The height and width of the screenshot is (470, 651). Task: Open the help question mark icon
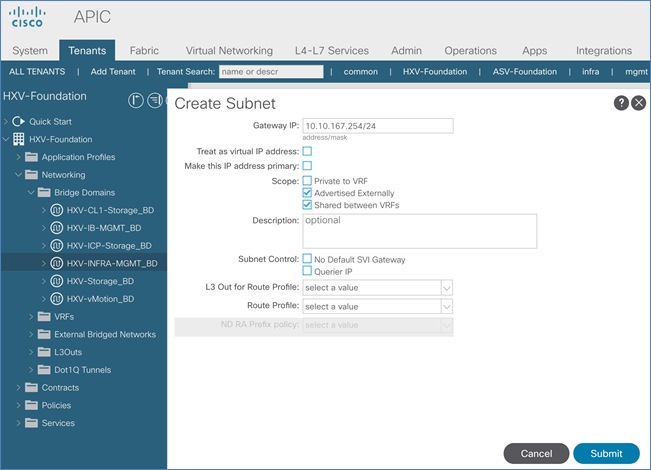coord(621,103)
